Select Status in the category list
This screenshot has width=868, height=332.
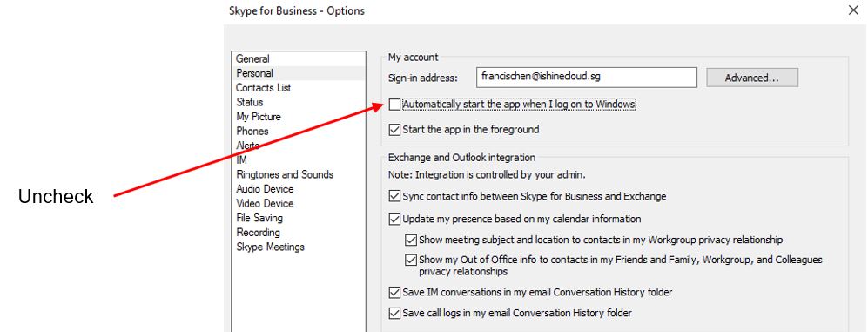click(249, 102)
